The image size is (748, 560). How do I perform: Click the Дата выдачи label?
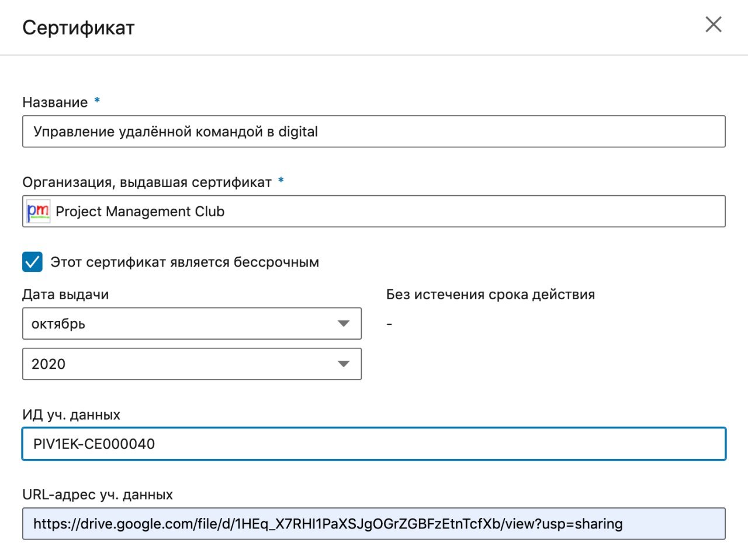(65, 294)
